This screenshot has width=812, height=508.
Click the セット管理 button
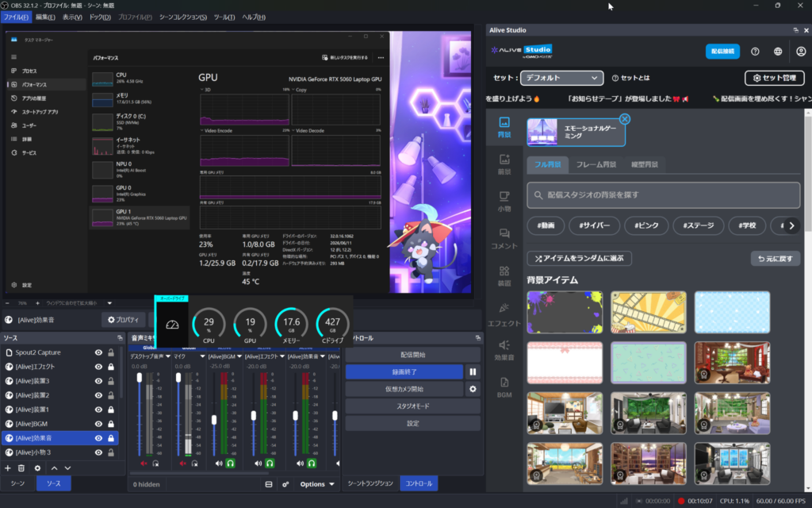click(775, 78)
